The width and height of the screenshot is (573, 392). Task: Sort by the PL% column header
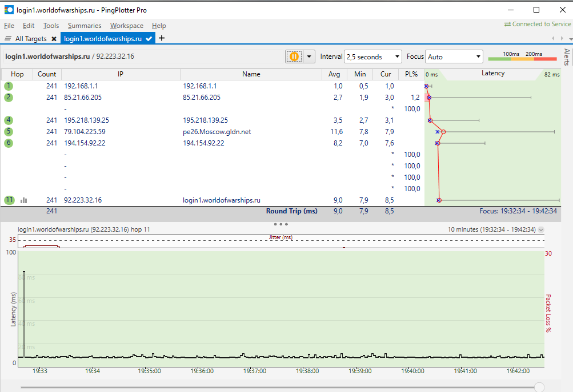point(411,74)
